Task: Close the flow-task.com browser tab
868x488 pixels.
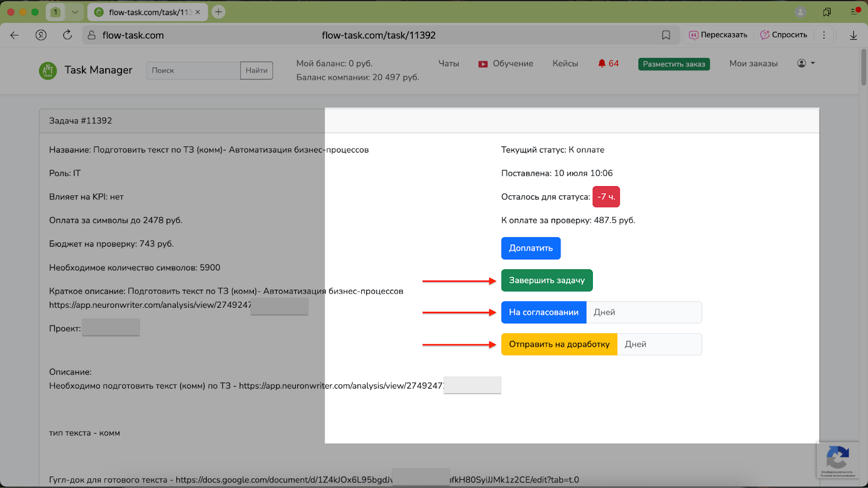Action: [x=197, y=12]
